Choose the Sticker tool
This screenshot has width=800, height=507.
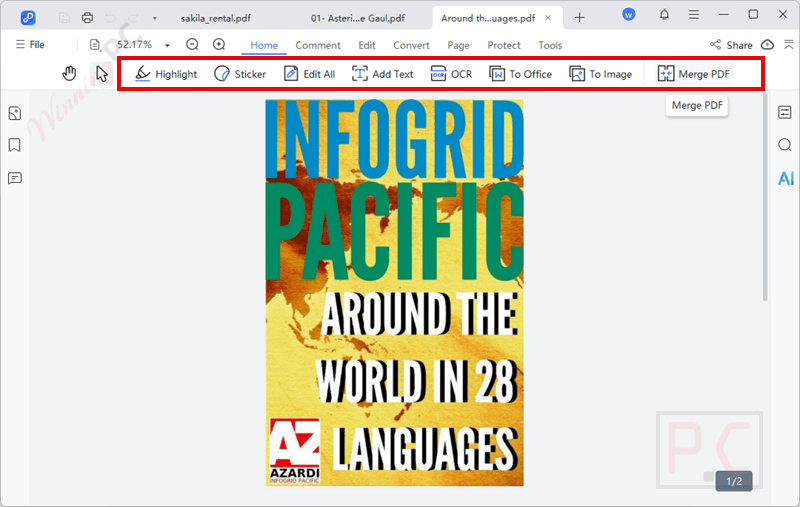(x=240, y=74)
